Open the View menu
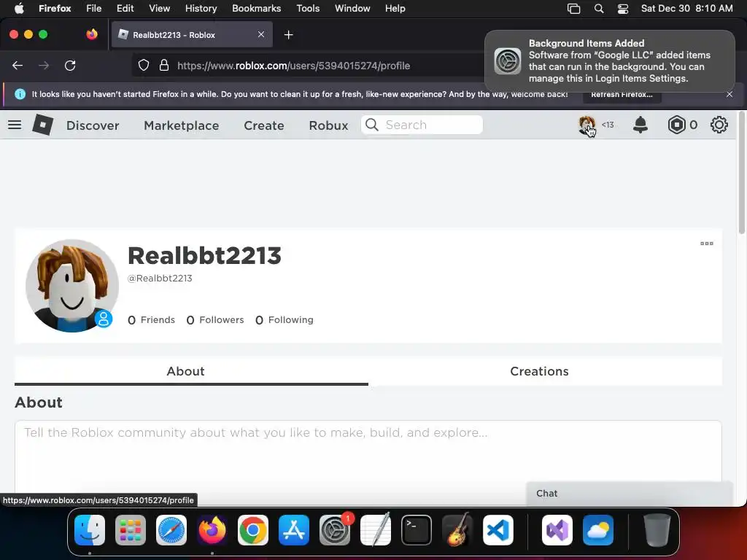The height and width of the screenshot is (560, 747). tap(159, 8)
